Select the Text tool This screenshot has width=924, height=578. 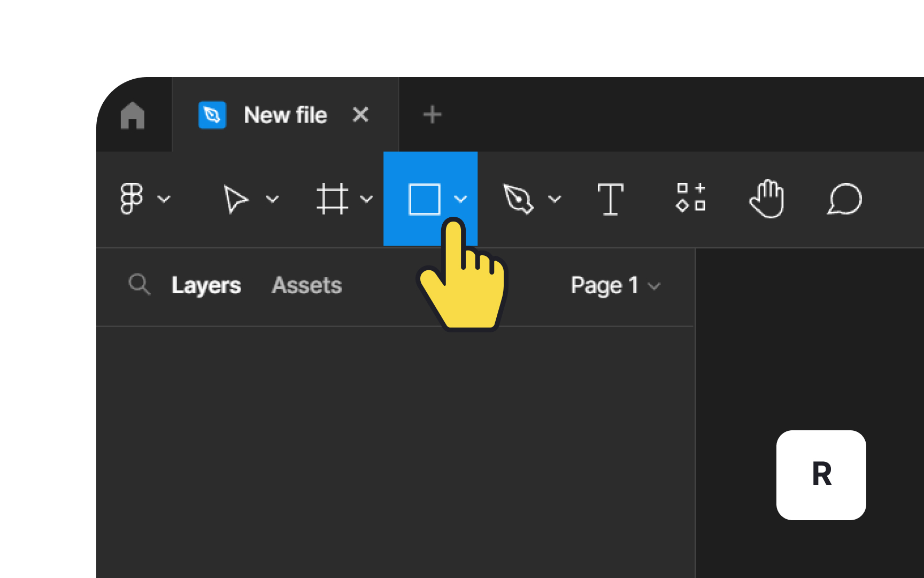[610, 199]
